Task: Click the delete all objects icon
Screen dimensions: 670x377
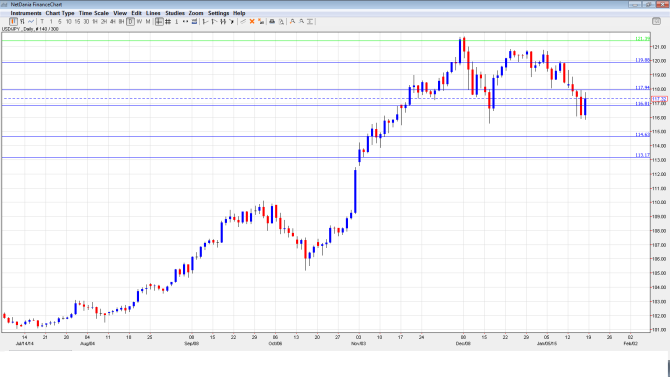Action: point(261,21)
